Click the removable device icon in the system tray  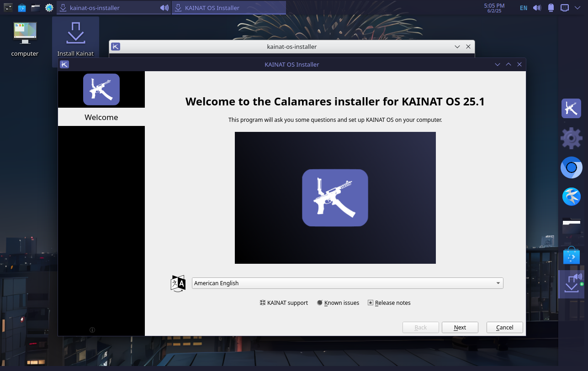551,8
